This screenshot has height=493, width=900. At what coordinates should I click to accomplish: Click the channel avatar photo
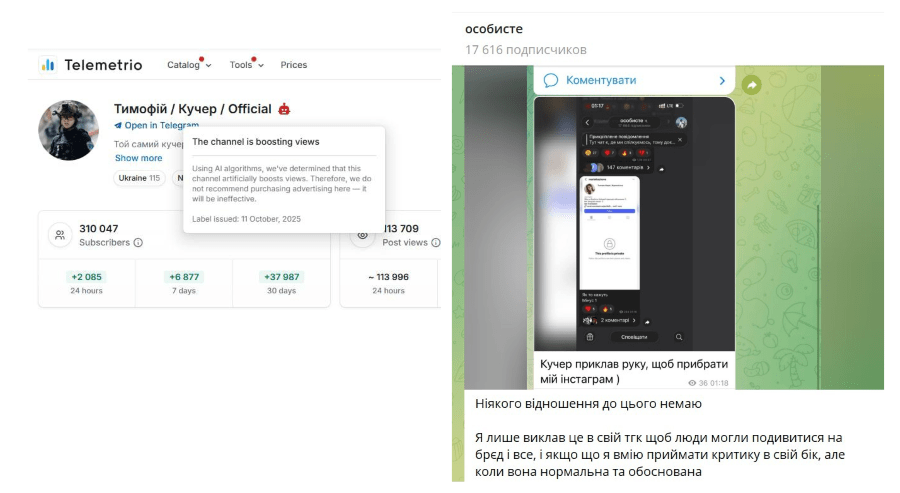[68, 130]
